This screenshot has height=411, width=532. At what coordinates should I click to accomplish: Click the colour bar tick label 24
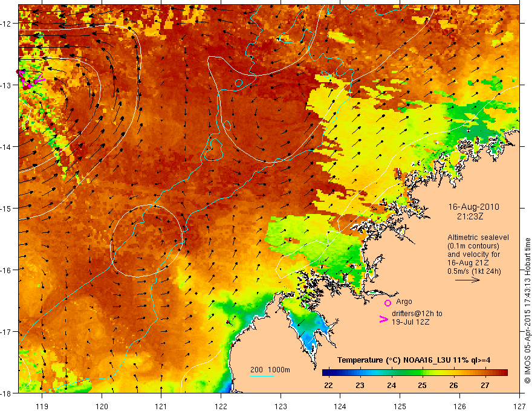click(x=391, y=385)
